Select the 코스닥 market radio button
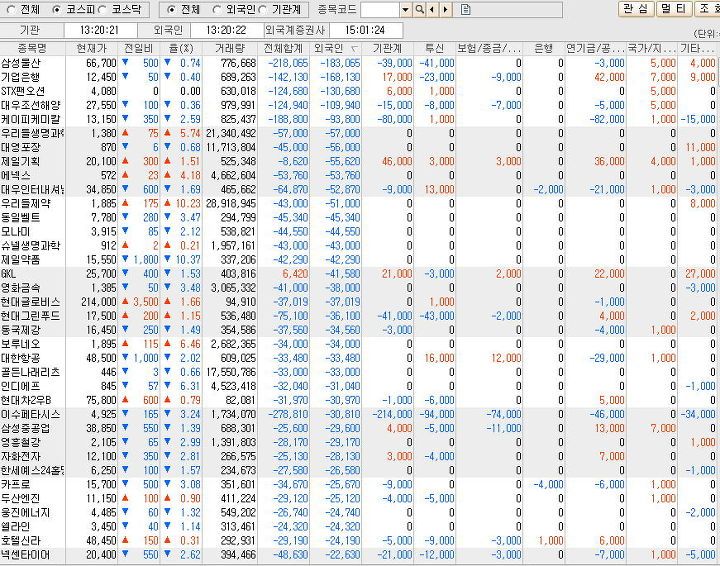Viewport: 720px width, 566px height. 102,10
